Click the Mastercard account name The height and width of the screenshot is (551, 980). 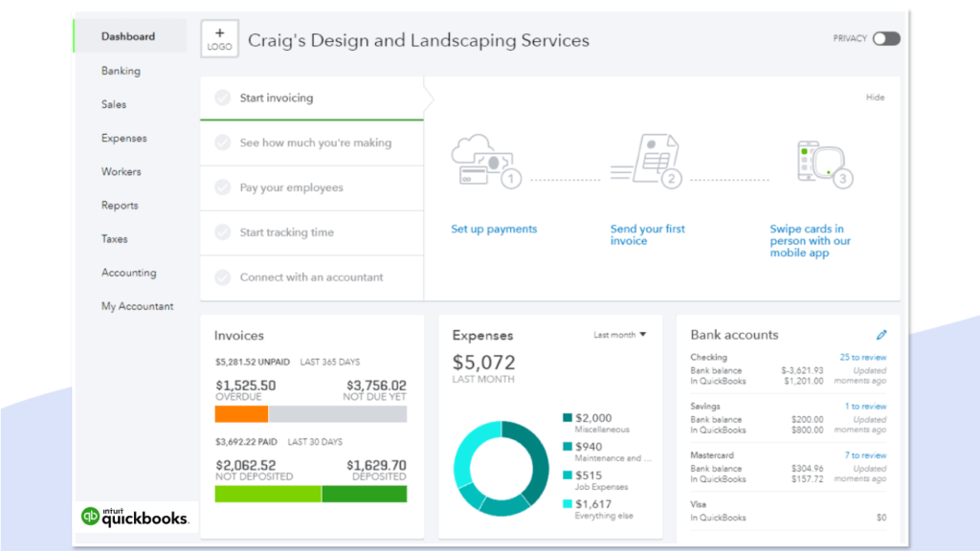[712, 455]
